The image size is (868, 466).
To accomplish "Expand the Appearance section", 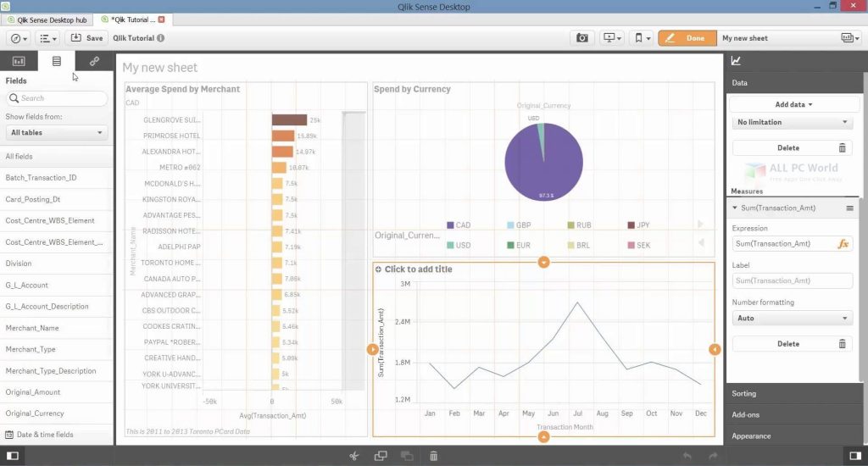I will click(x=793, y=436).
